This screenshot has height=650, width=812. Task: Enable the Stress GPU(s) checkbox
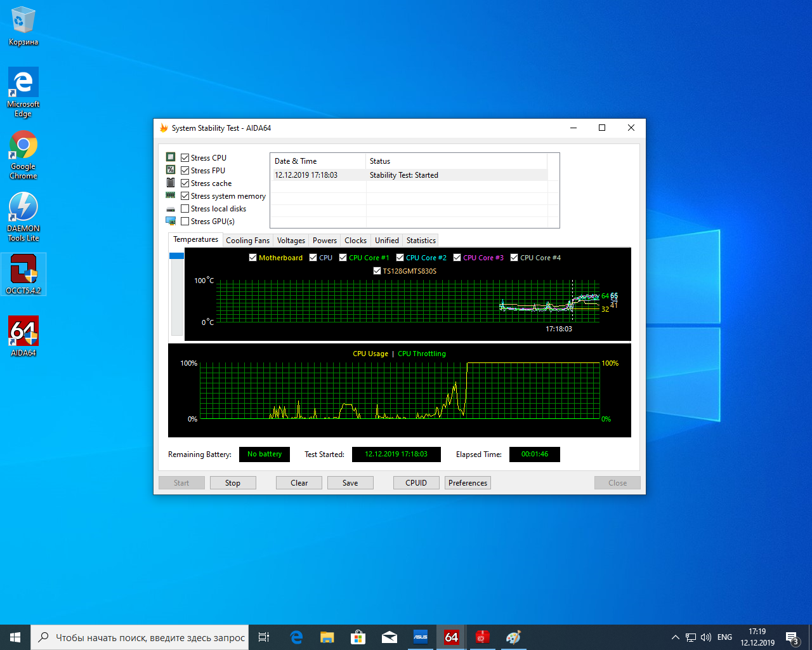185,221
